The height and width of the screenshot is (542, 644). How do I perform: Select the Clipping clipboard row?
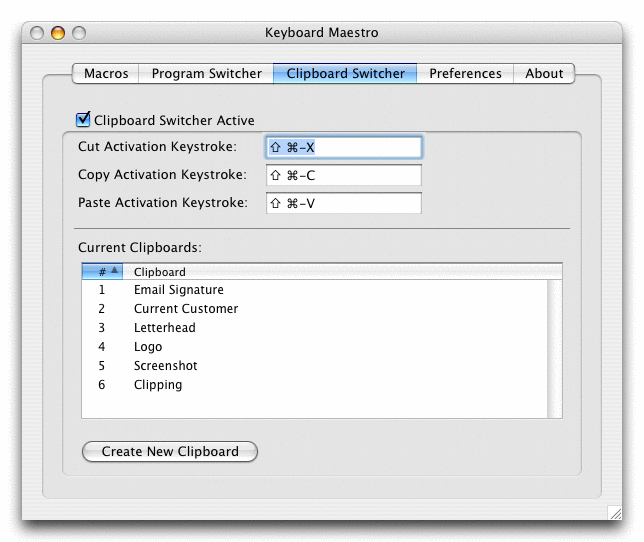[315, 385]
